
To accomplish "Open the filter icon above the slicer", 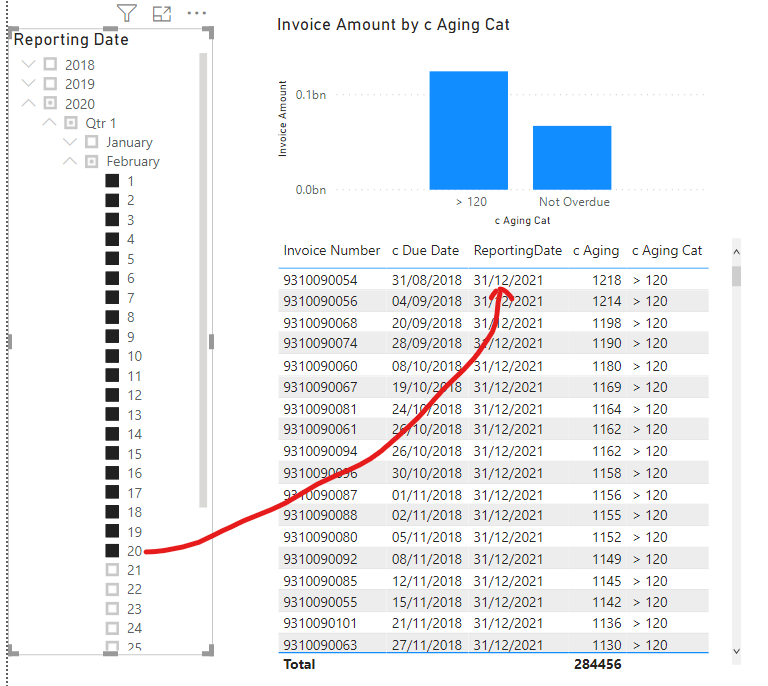I will (126, 13).
